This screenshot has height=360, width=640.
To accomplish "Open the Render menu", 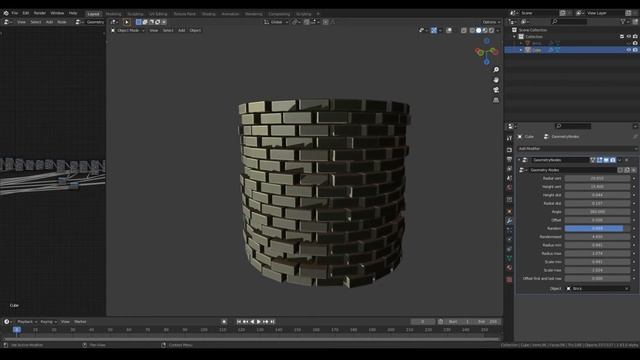I will (40, 13).
